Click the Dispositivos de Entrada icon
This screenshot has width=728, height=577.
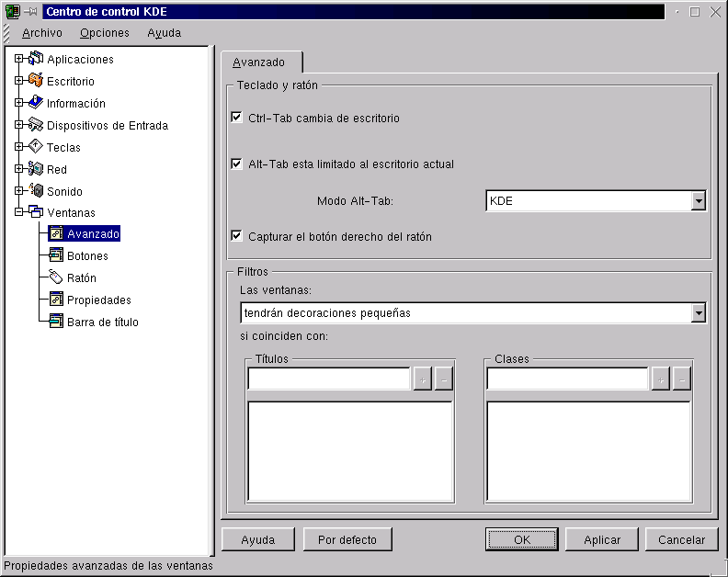(36, 126)
